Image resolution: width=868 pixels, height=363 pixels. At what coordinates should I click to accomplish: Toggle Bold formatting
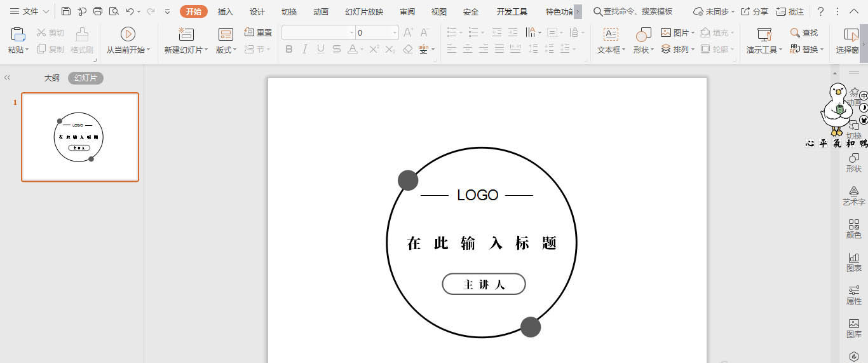(289, 49)
